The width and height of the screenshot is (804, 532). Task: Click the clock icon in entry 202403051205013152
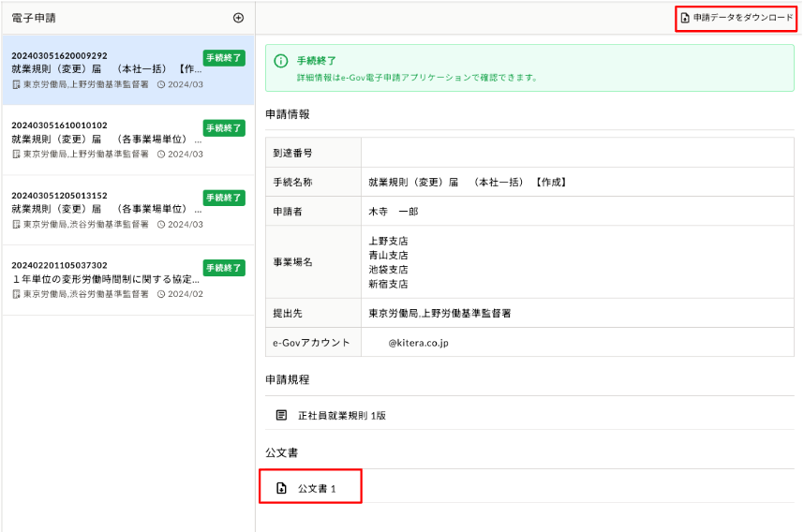click(161, 225)
